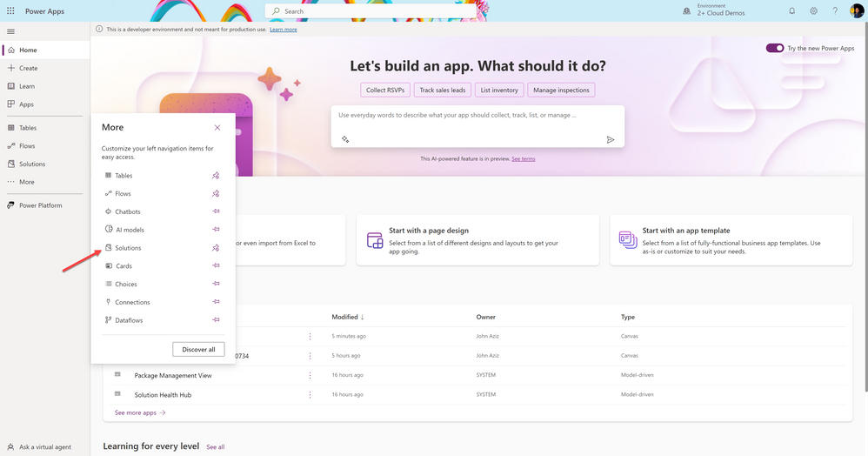Open the app launcher waffle icon
Image resolution: width=868 pixels, height=456 pixels.
click(x=10, y=11)
